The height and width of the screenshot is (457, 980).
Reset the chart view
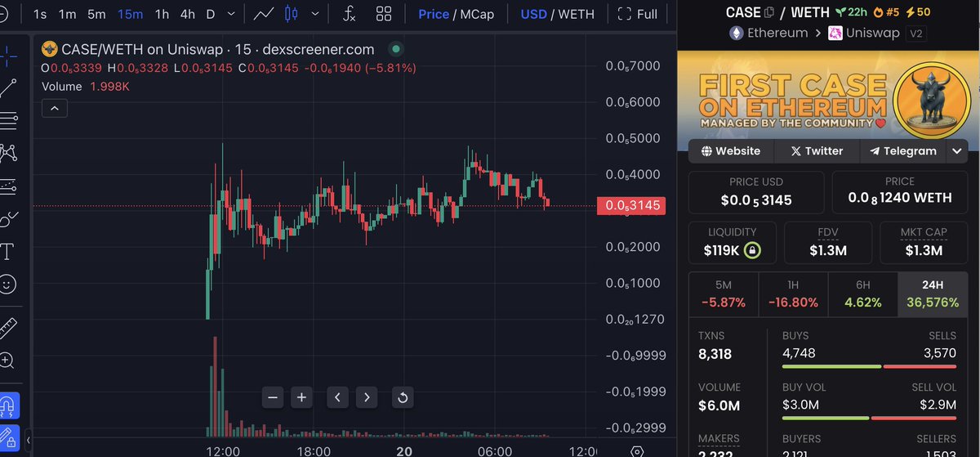(402, 397)
